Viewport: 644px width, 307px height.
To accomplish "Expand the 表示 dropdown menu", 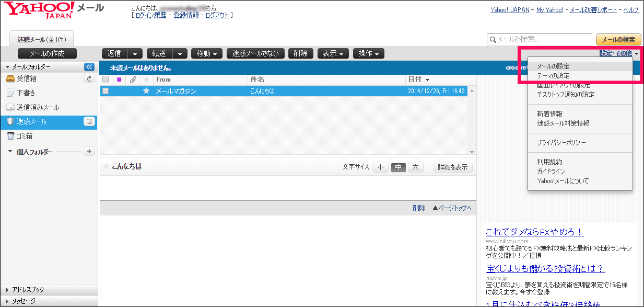I will tap(333, 53).
